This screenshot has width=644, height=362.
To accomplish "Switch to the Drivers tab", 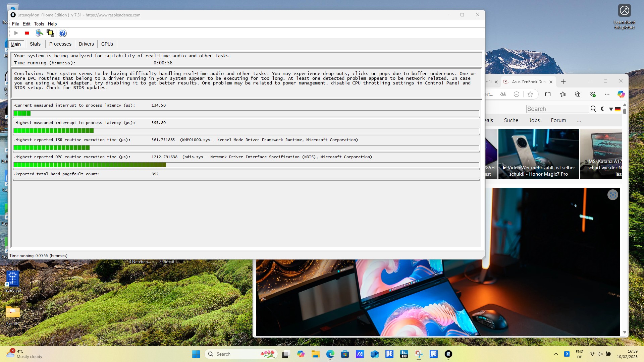I will 86,44.
